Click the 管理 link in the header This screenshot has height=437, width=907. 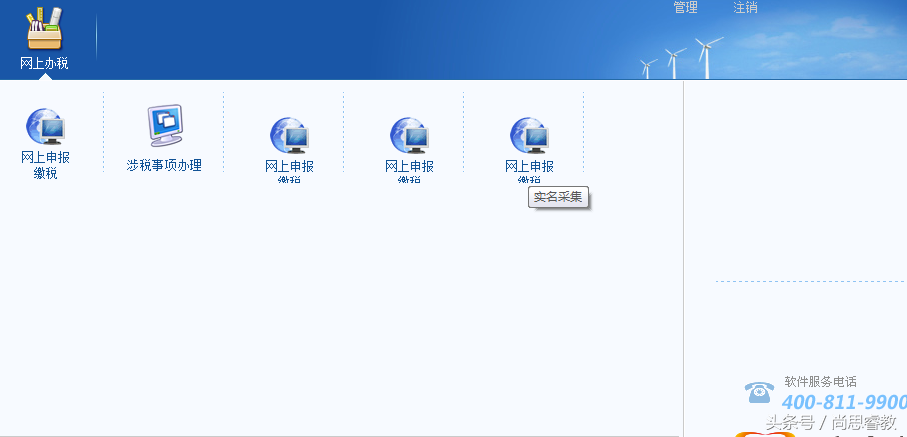[685, 8]
